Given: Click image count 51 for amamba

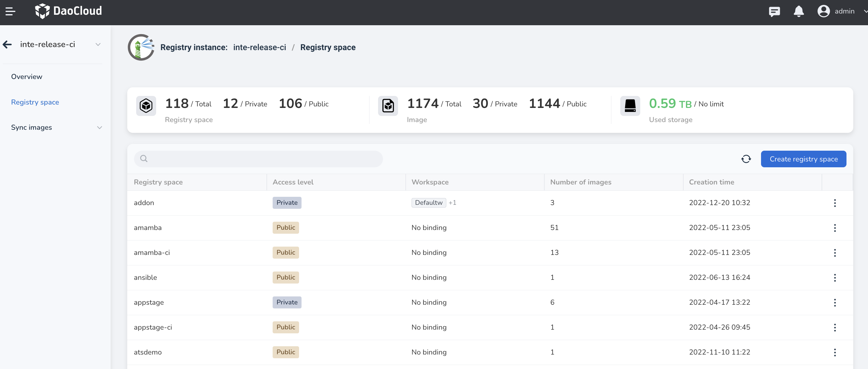Looking at the screenshot, I should click(554, 228).
